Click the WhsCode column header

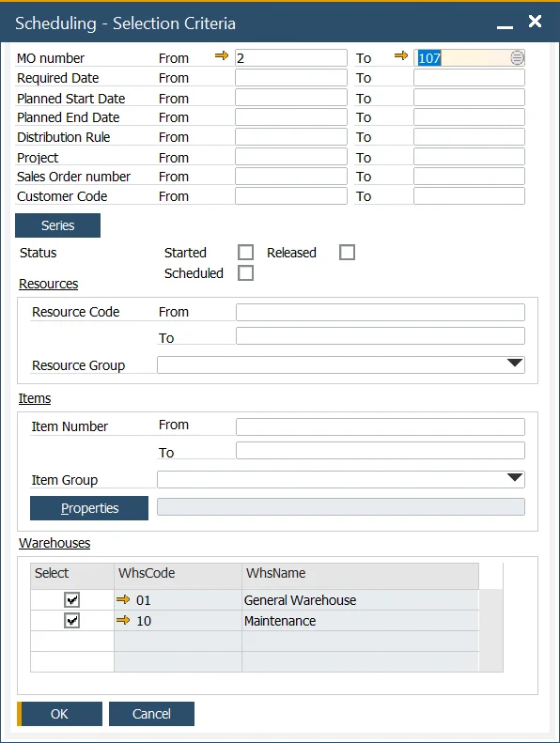(x=178, y=576)
